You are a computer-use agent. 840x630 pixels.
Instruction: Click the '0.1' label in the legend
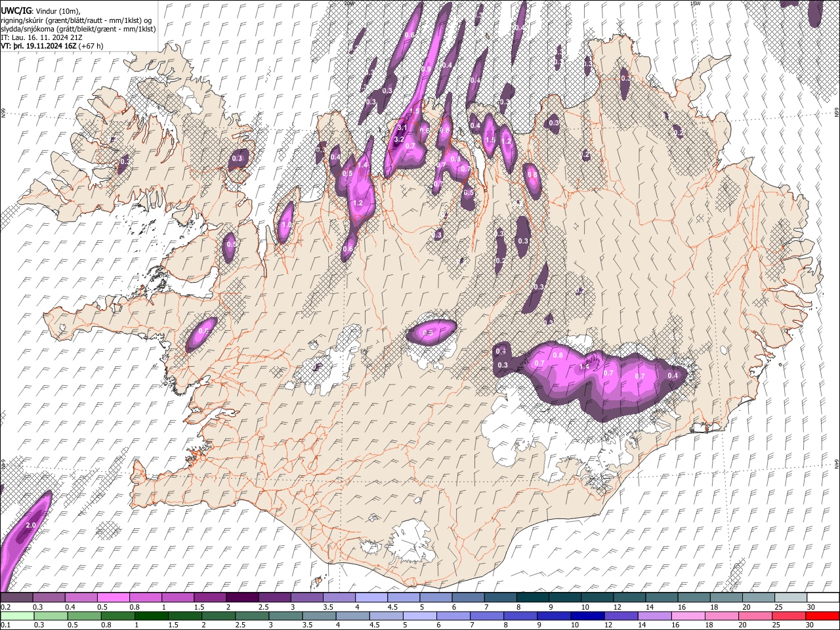pos(6,625)
